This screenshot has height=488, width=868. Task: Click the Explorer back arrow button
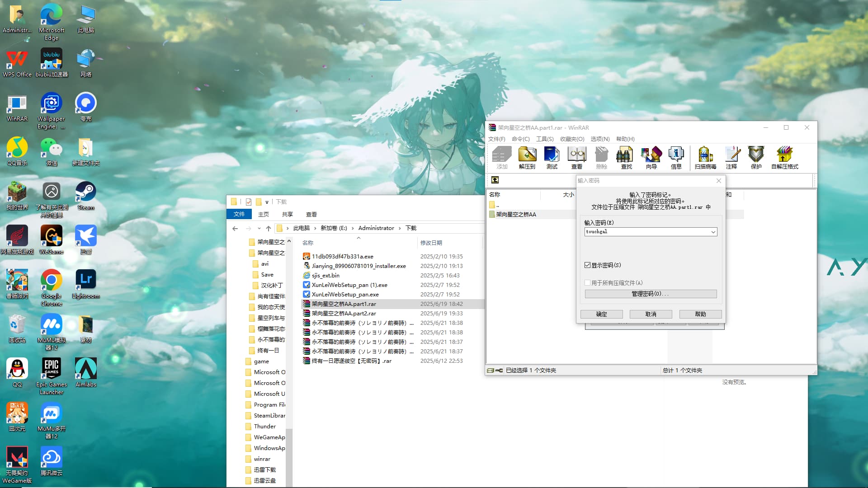pos(235,228)
